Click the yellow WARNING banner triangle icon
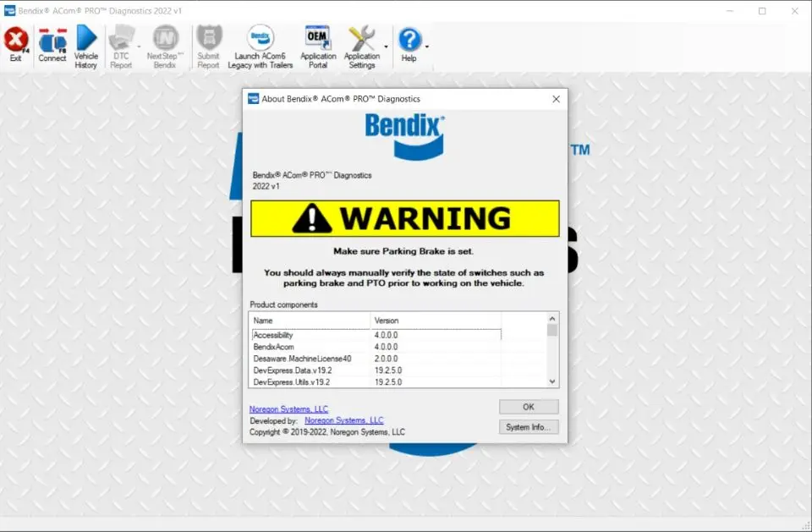Viewport: 812px width, 532px height. (x=312, y=218)
